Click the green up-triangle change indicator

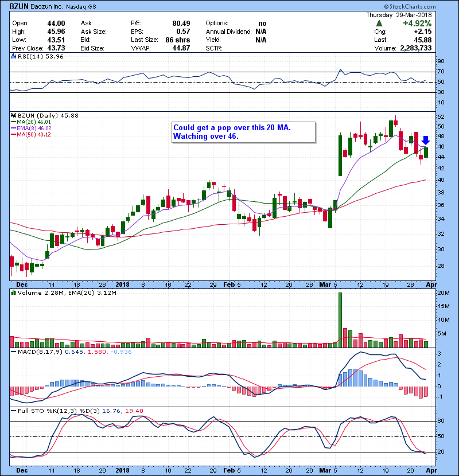point(379,24)
